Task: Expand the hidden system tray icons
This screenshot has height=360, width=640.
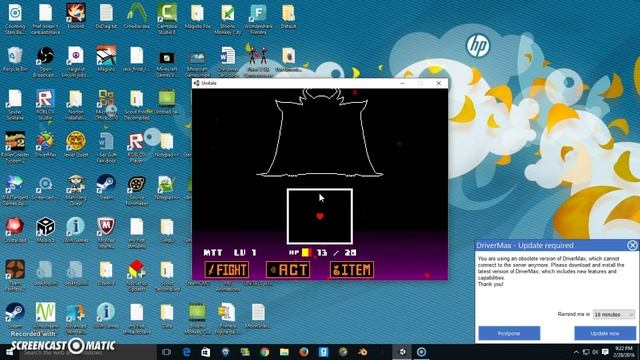Action: [576, 352]
